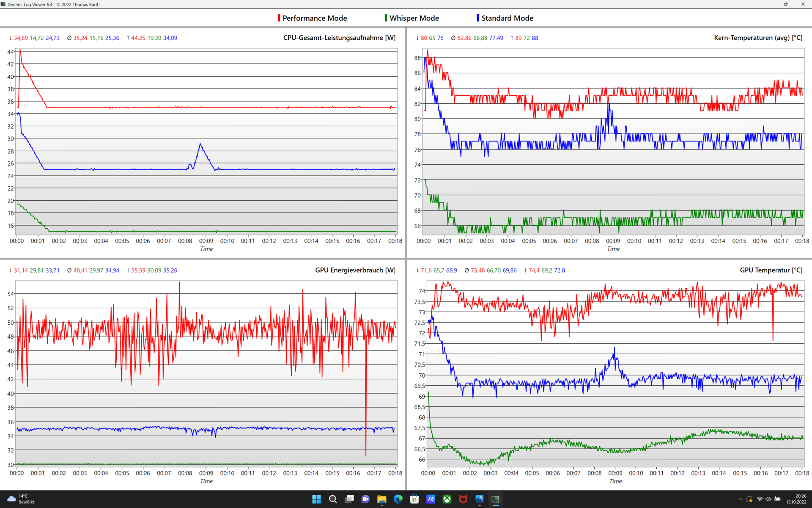This screenshot has height=508, width=812.
Task: Click the Whisper Mode legend label
Action: (414, 18)
